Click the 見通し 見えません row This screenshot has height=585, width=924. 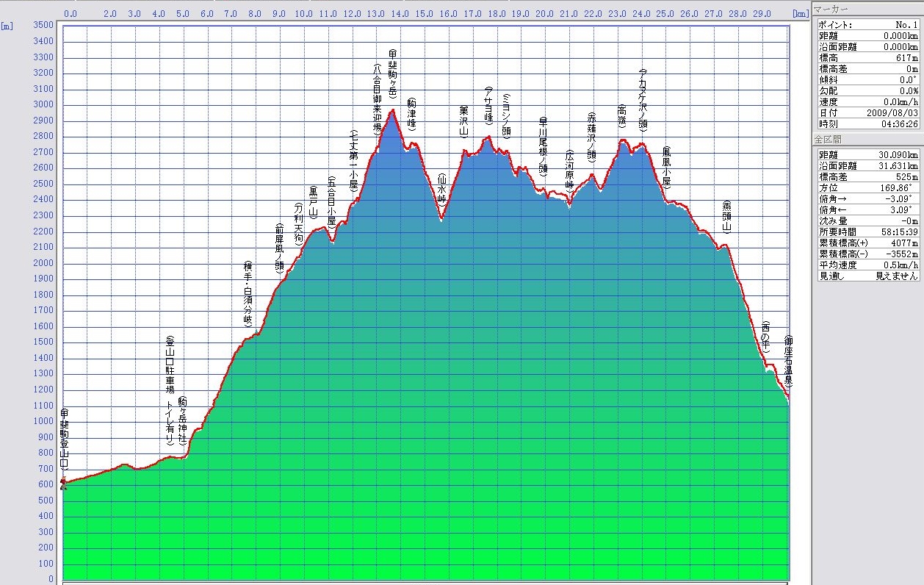pyautogui.click(x=867, y=276)
